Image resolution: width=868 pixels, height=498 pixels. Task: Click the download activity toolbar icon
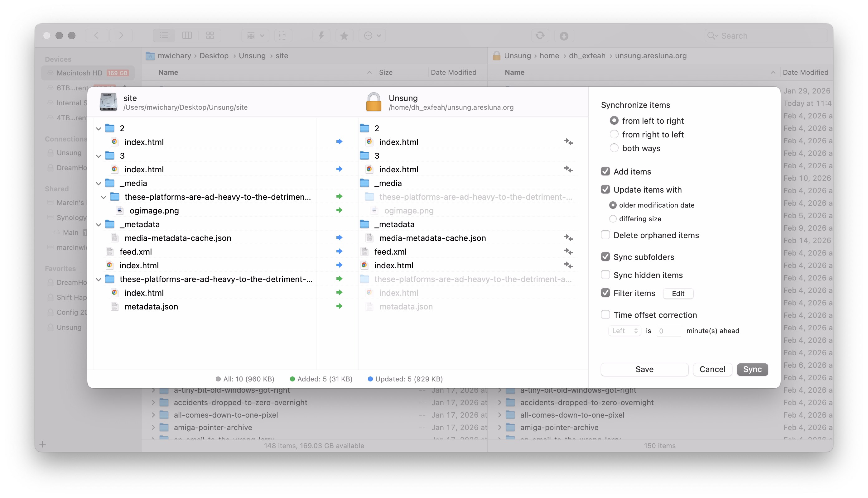pyautogui.click(x=564, y=36)
